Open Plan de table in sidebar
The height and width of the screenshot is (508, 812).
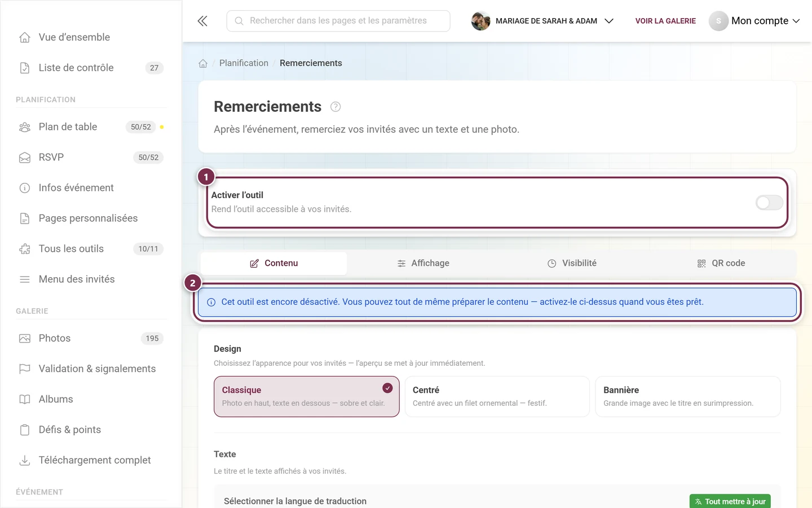91,127
